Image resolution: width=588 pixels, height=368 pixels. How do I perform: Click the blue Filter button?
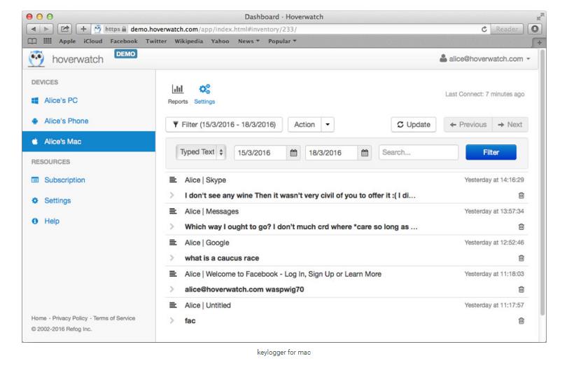[x=491, y=152]
